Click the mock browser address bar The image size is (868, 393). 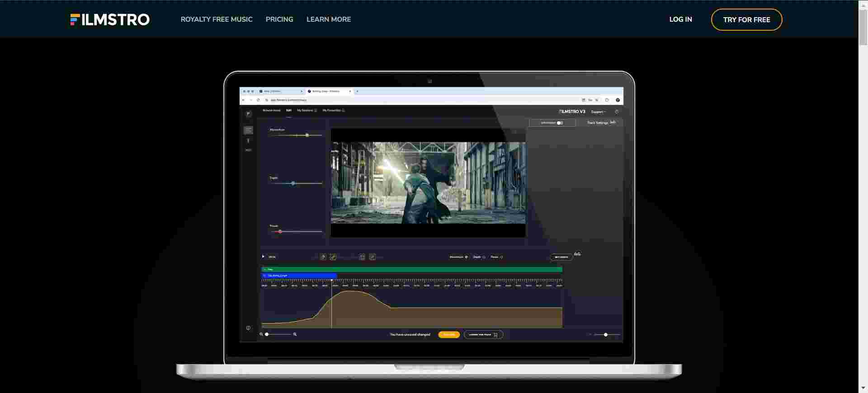click(420, 100)
